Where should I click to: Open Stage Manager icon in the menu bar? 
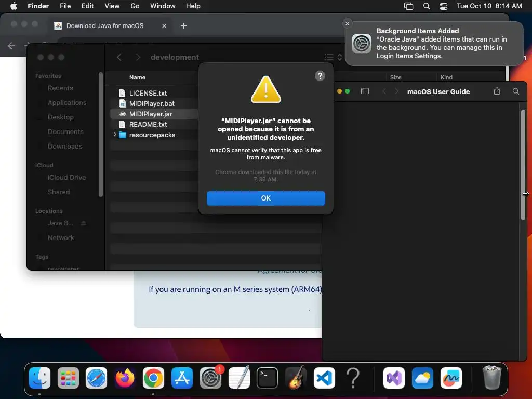point(408,6)
